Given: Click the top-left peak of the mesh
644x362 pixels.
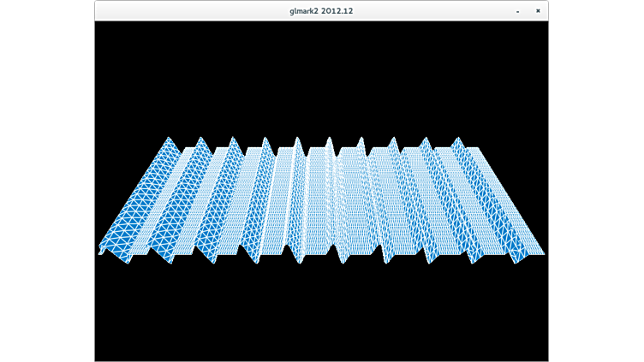Looking at the screenshot, I should (169, 140).
